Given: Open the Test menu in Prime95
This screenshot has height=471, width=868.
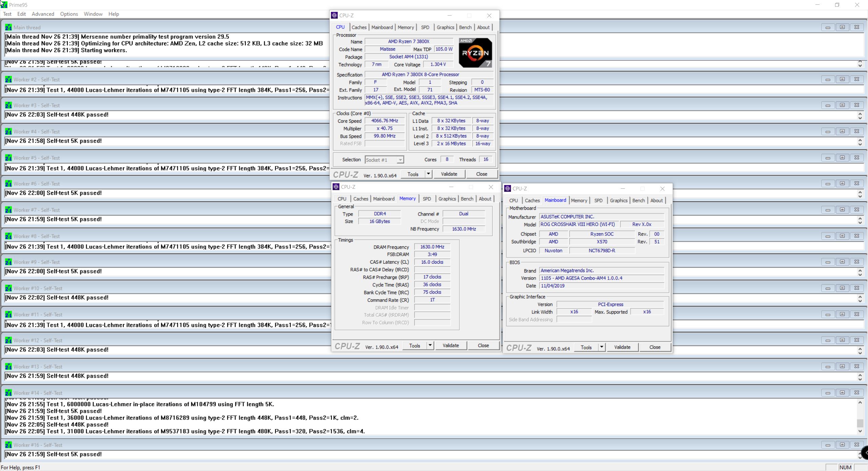Looking at the screenshot, I should [7, 14].
